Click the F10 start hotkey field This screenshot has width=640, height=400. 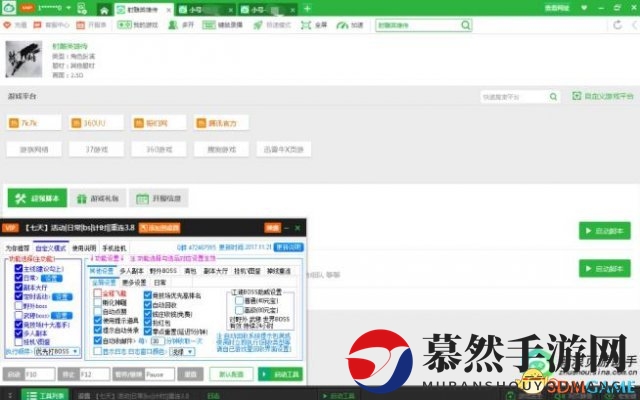pyautogui.click(x=40, y=374)
